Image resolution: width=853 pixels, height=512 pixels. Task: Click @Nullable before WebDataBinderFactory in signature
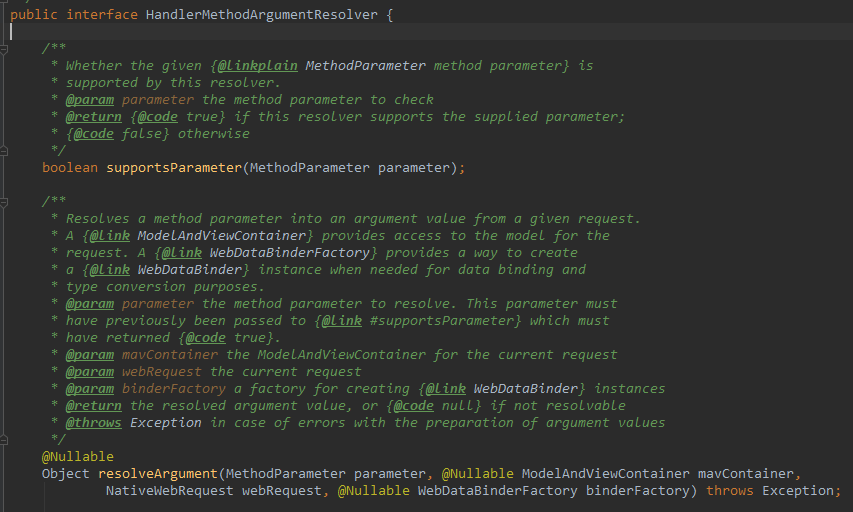374,491
